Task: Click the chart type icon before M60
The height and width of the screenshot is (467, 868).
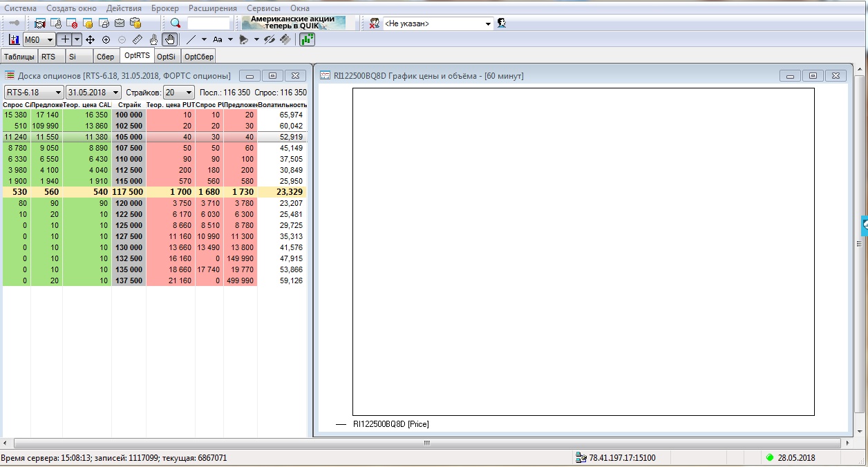Action: [15, 40]
